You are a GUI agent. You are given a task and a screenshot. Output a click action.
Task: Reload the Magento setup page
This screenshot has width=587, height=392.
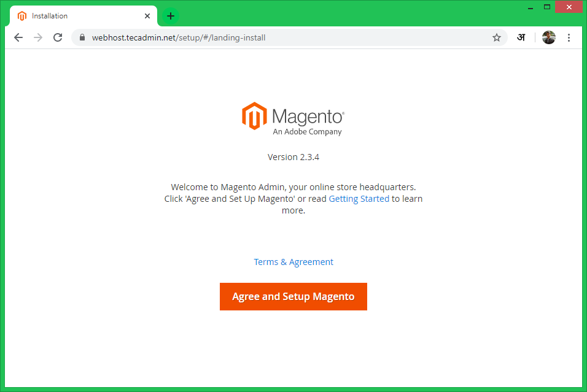(58, 37)
